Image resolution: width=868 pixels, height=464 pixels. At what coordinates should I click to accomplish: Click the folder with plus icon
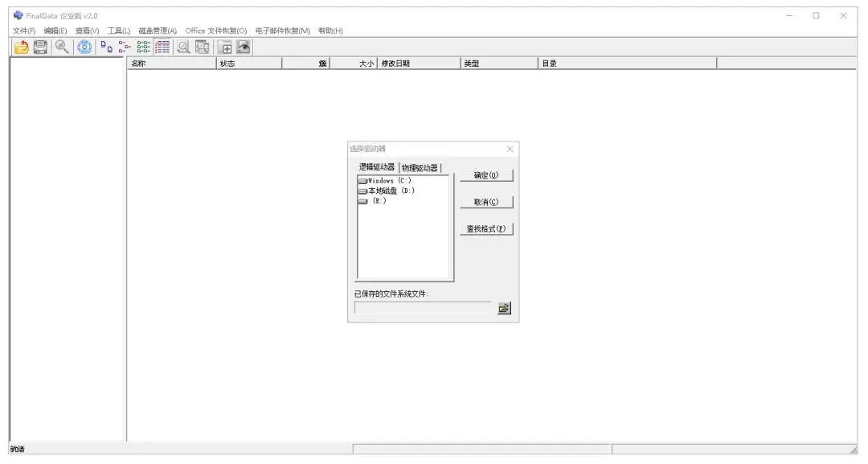click(225, 47)
